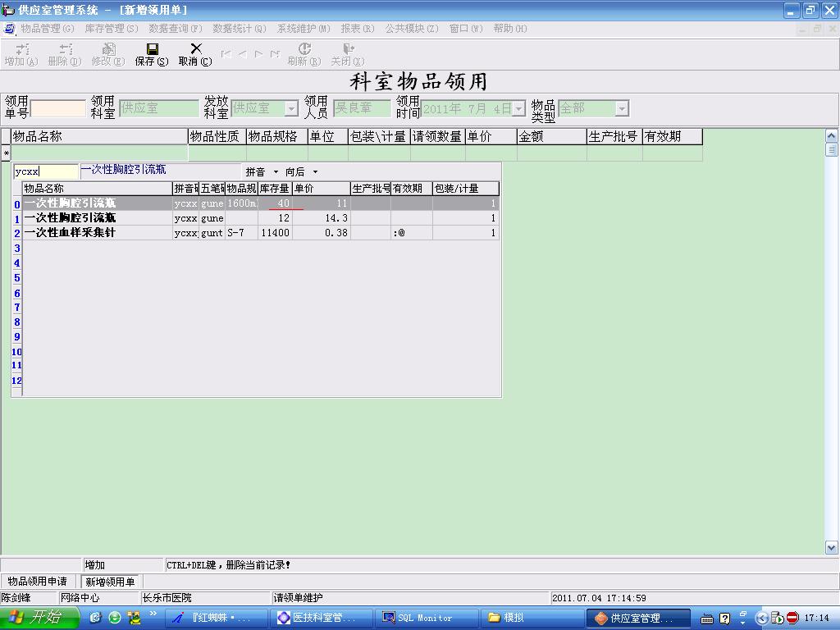Click the scroll up arrow of main grid
Image resolution: width=840 pixels, height=630 pixels.
point(831,136)
